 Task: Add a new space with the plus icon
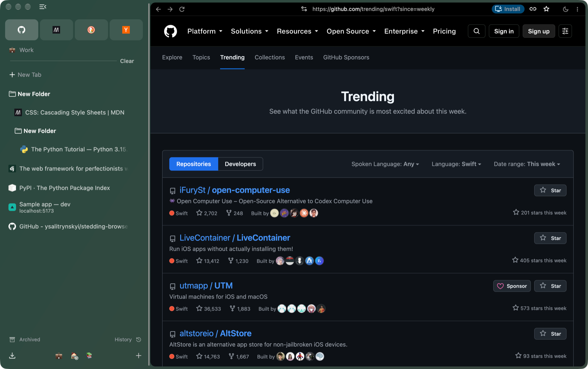pos(139,356)
